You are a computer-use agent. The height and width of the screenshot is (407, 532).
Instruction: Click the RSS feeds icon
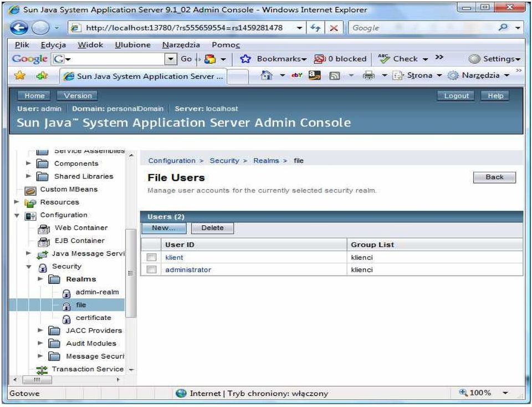click(x=335, y=76)
